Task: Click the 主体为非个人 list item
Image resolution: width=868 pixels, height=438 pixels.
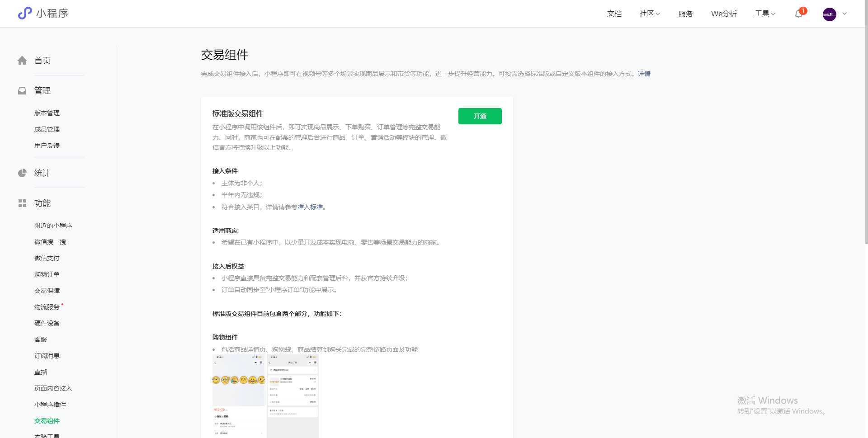Action: pos(242,183)
